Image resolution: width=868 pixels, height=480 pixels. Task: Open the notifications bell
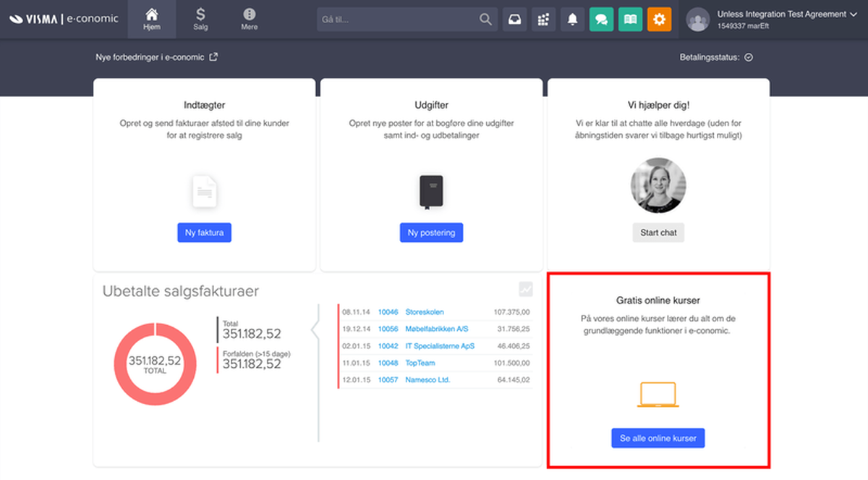coord(572,20)
